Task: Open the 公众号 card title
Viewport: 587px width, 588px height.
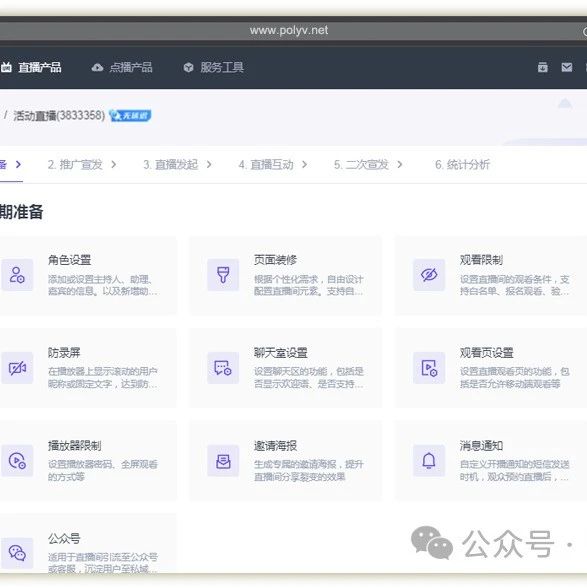Action: pos(64,539)
